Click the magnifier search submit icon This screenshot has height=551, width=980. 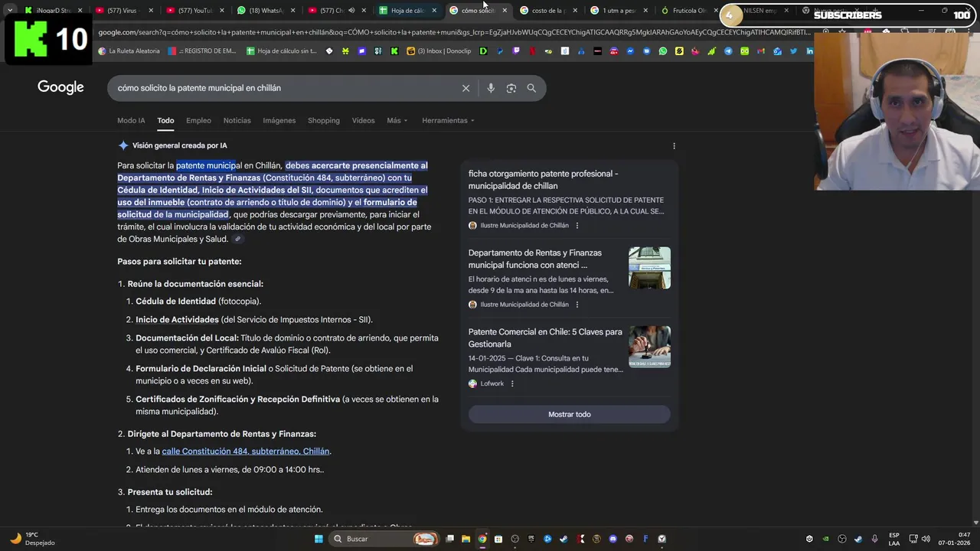pos(531,88)
